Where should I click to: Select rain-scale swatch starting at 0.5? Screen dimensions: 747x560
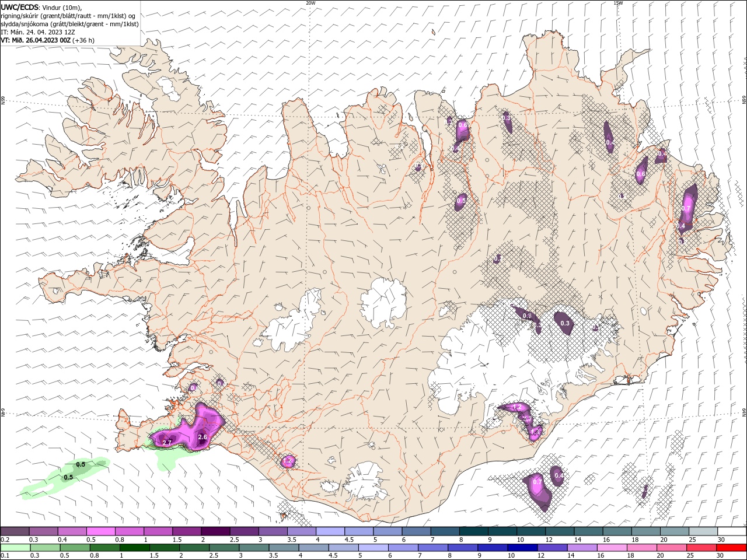pos(76,548)
